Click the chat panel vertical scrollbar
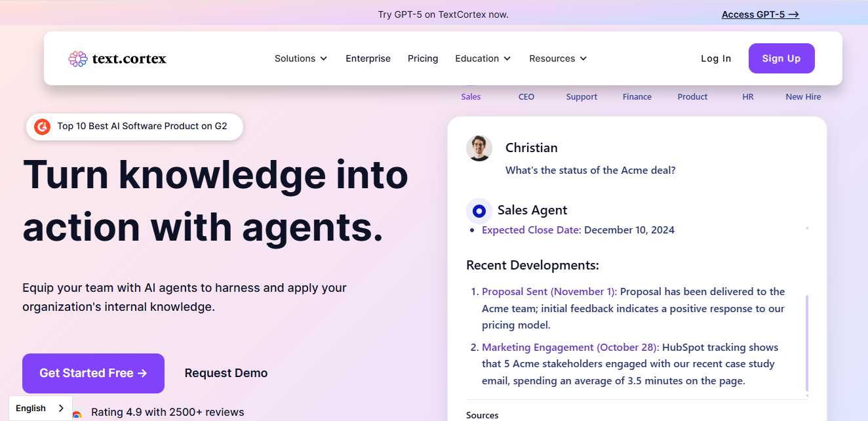 806,342
